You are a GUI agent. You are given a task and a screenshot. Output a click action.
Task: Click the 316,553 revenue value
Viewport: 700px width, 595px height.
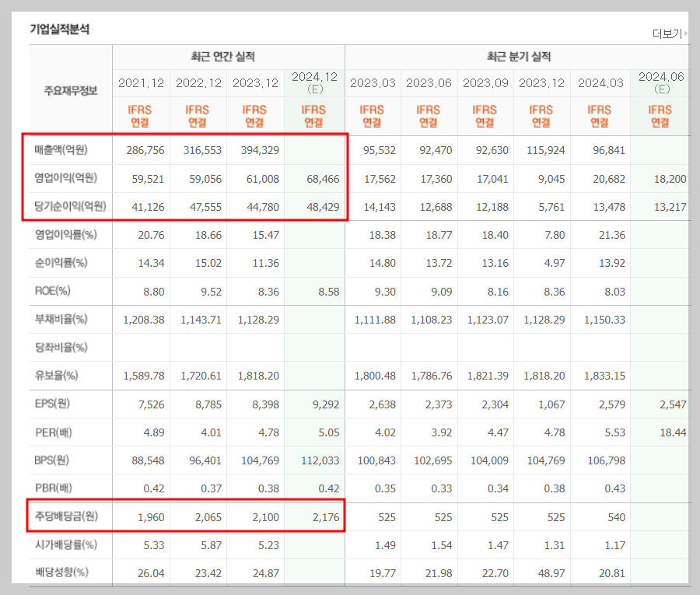202,150
